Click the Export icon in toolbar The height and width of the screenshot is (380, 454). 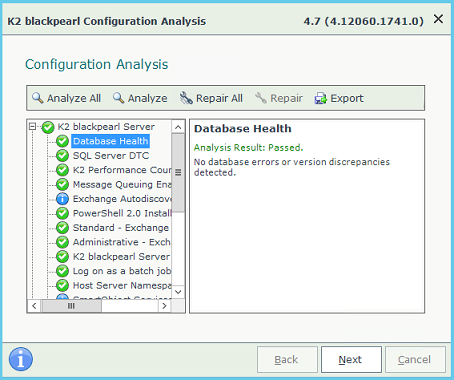321,98
